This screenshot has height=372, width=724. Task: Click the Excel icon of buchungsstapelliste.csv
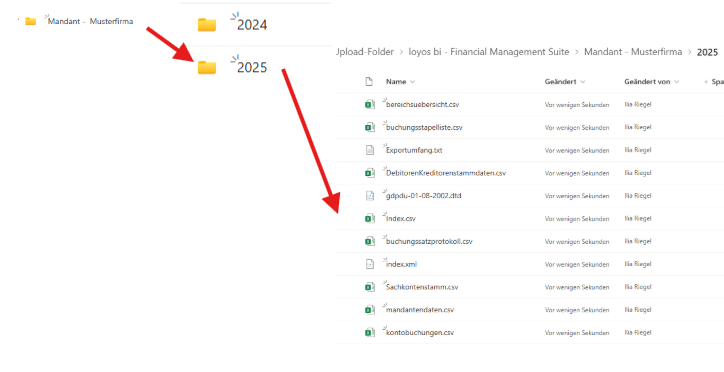tap(369, 127)
